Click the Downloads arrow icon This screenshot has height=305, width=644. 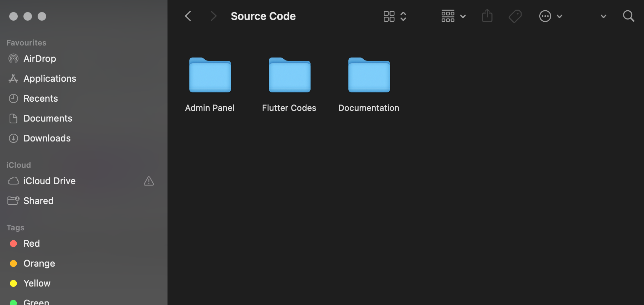pyautogui.click(x=13, y=138)
